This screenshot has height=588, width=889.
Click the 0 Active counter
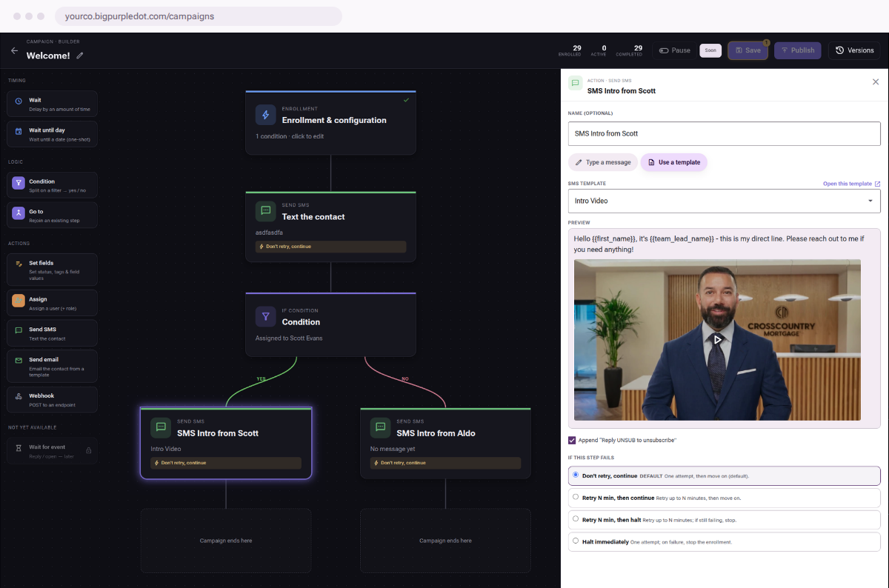click(x=599, y=50)
